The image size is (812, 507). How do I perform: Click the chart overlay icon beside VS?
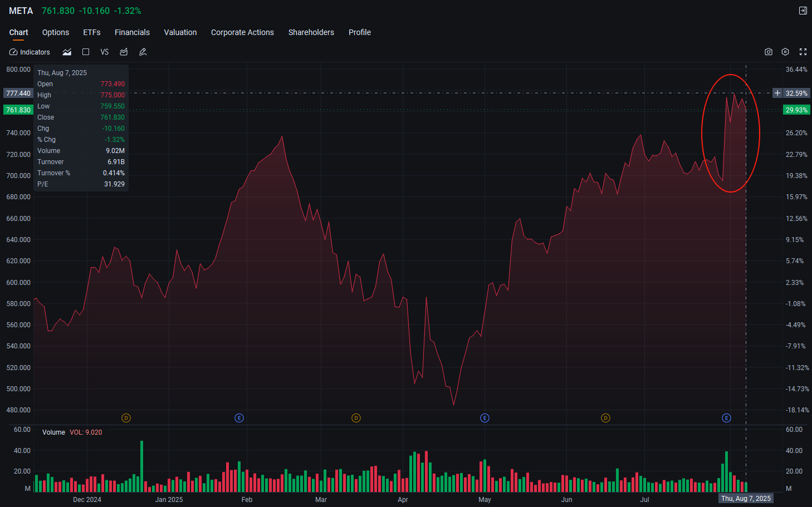point(124,52)
